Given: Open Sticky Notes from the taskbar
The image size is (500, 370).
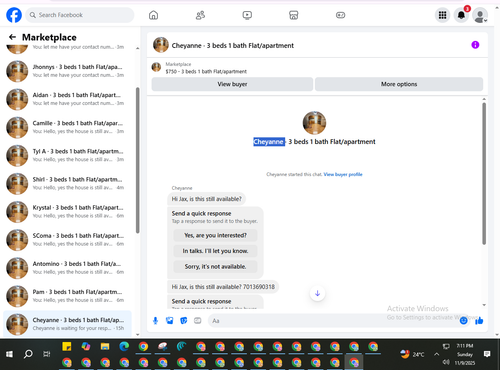Looking at the screenshot, I should [67, 347].
